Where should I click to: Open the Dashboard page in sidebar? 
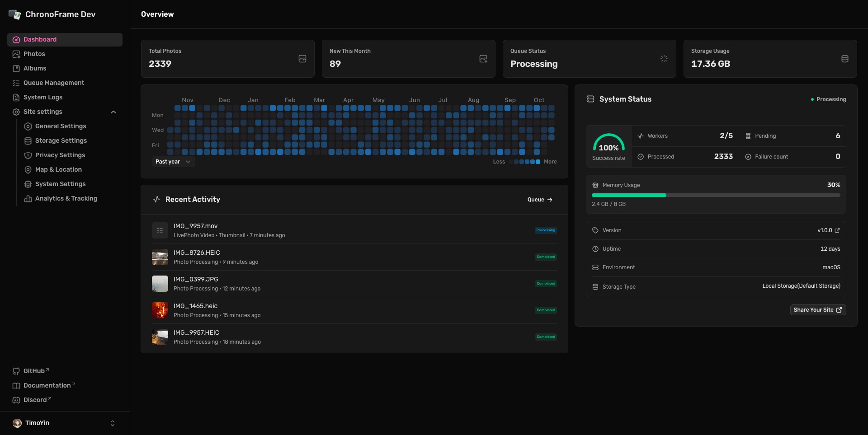65,39
